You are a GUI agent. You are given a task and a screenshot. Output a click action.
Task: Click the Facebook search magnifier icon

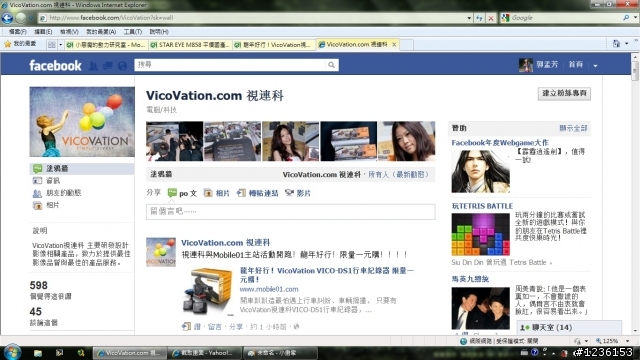pos(331,65)
